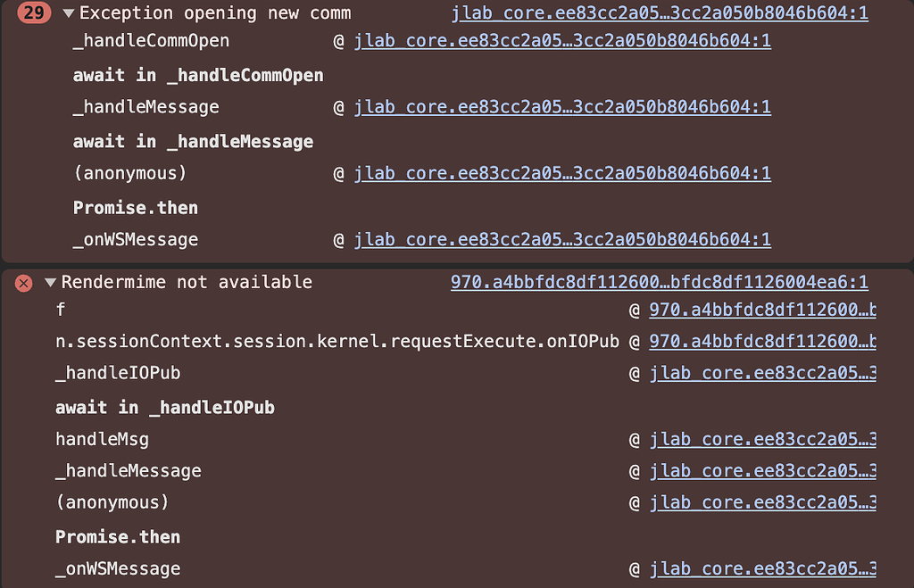
Task: Open the _handleCommOpen jlab_core source link
Action: (562, 40)
